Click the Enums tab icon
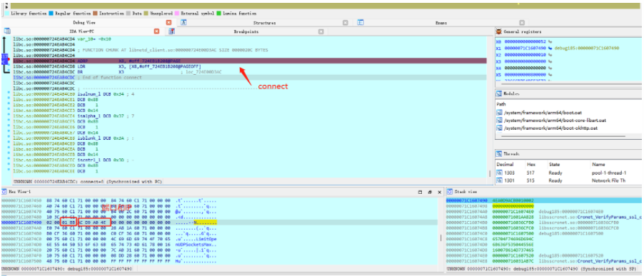 (361, 23)
